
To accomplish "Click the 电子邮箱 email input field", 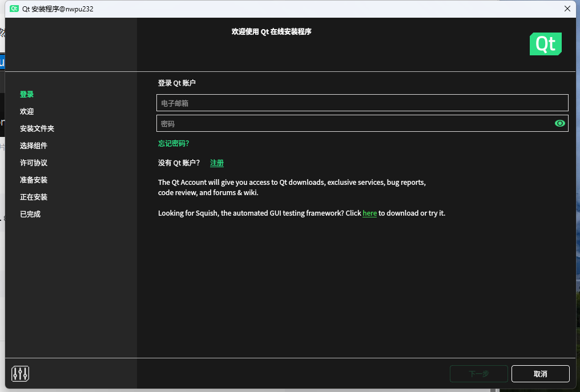I will click(362, 103).
